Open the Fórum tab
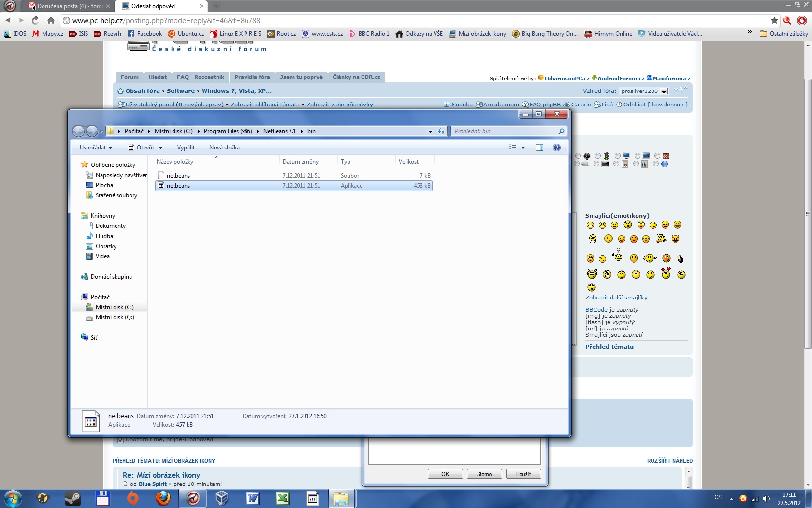The image size is (812, 508). [130, 77]
